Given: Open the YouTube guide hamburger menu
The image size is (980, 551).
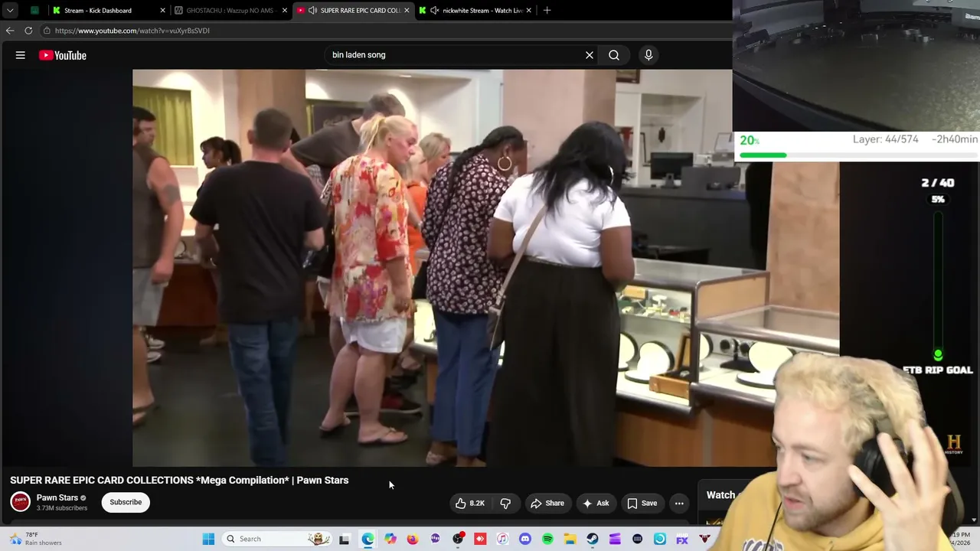Looking at the screenshot, I should click(x=21, y=55).
